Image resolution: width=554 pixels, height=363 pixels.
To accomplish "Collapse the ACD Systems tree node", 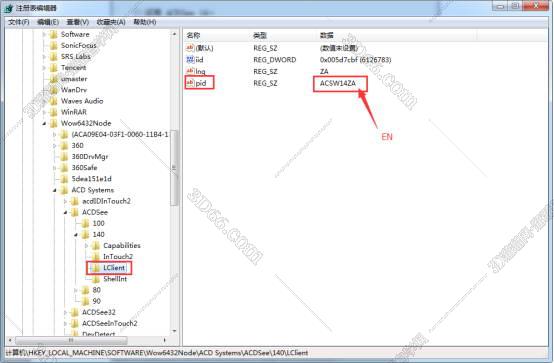I will tap(55, 191).
